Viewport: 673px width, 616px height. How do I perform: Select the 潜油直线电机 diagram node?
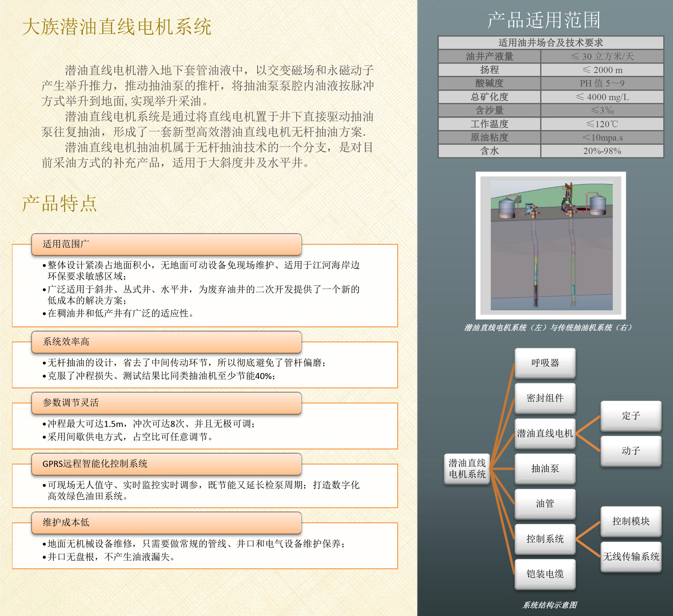545,433
